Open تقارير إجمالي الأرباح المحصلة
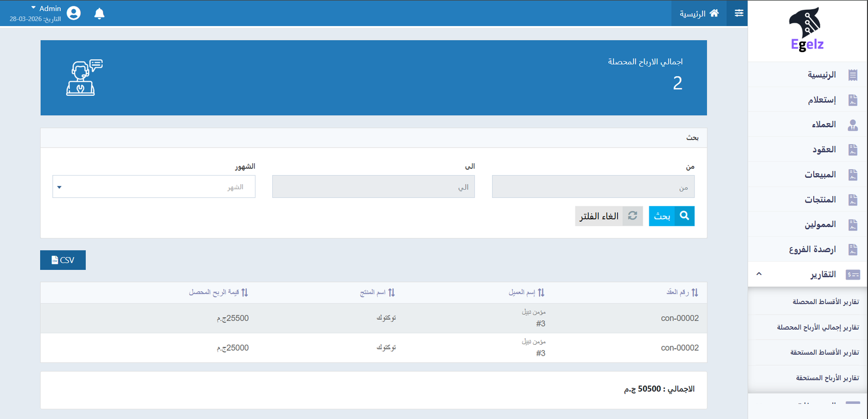Image resolution: width=868 pixels, height=419 pixels. [818, 327]
